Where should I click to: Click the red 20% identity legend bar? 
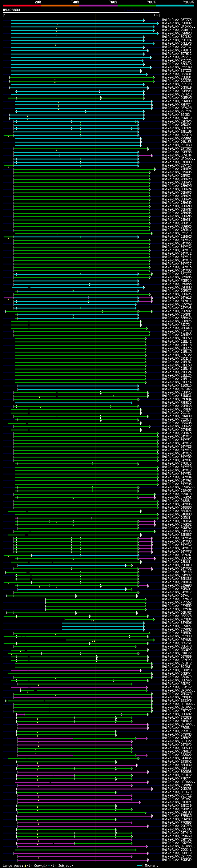(22, 6)
